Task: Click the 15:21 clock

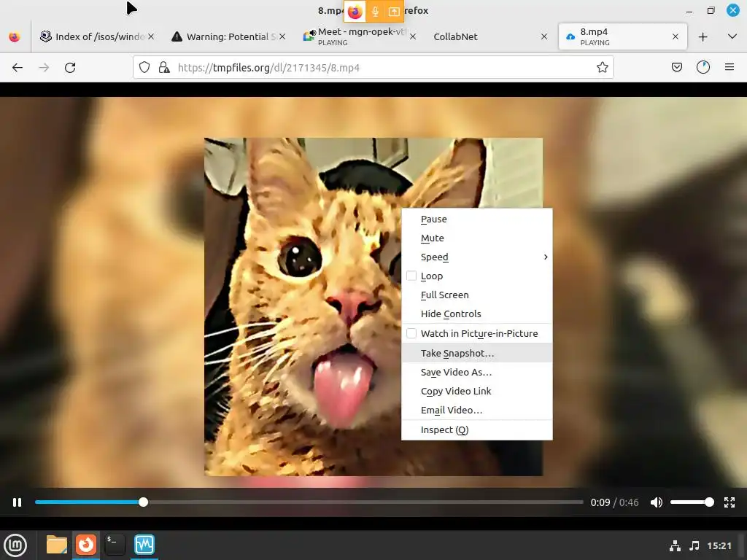Action: coord(719,545)
